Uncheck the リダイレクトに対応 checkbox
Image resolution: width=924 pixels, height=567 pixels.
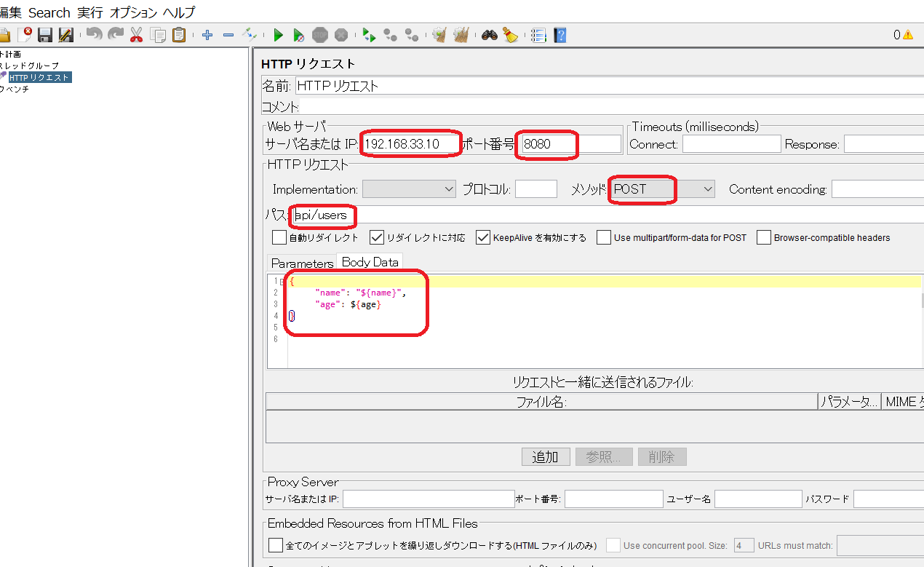(377, 237)
